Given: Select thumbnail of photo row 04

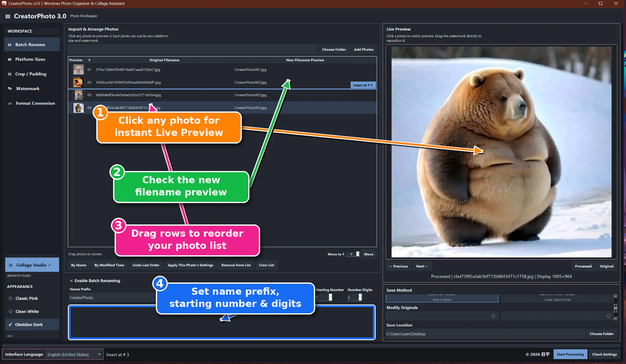Looking at the screenshot, I should (x=78, y=108).
